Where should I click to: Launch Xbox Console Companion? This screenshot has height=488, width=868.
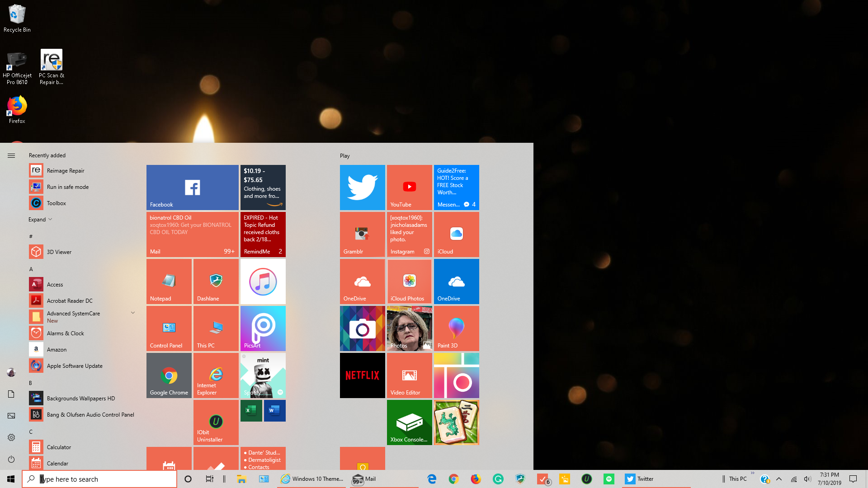coord(409,422)
